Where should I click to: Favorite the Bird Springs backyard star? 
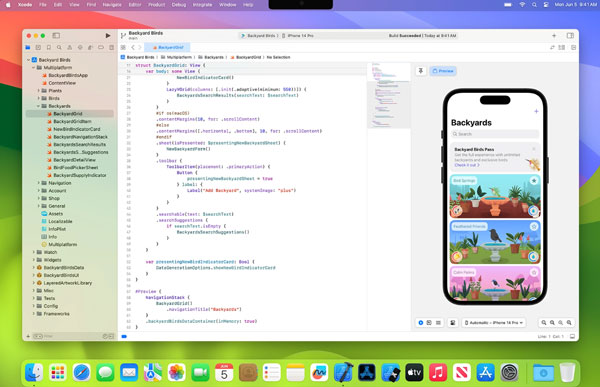click(534, 180)
